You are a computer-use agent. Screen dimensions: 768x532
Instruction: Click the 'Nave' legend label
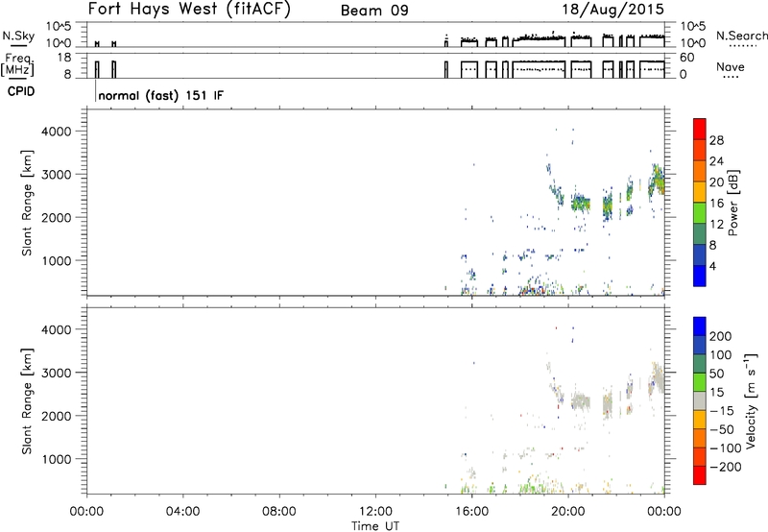pyautogui.click(x=731, y=67)
